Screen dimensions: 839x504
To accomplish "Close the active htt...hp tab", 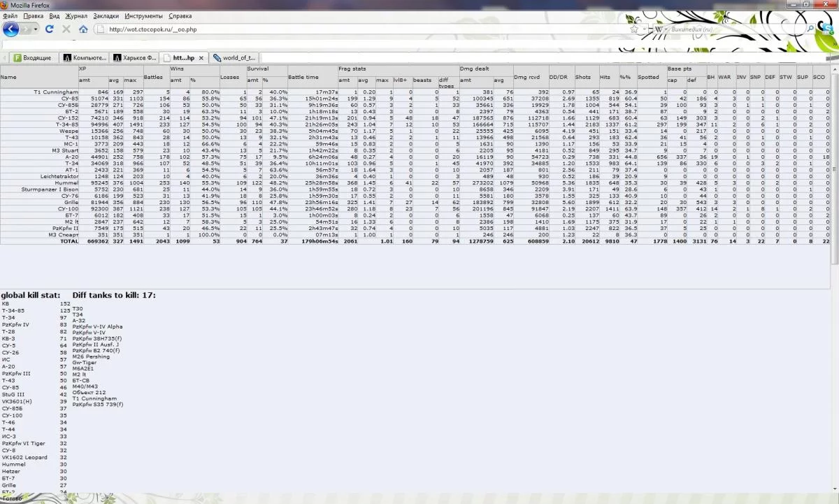I will [201, 58].
